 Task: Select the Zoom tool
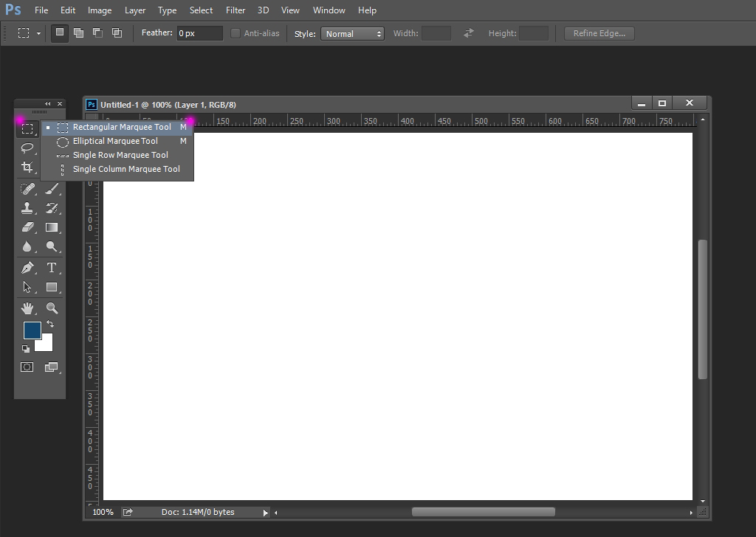tap(52, 308)
